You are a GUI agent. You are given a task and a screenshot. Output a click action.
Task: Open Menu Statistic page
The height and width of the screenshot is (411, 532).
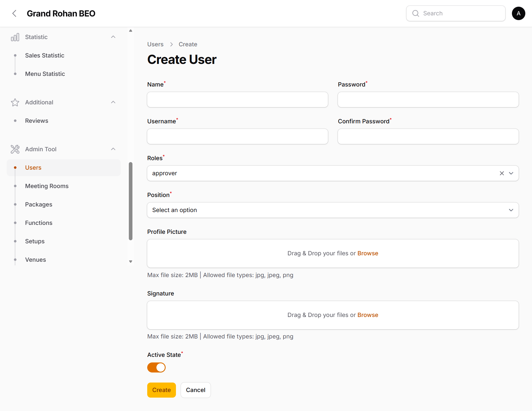(x=45, y=74)
